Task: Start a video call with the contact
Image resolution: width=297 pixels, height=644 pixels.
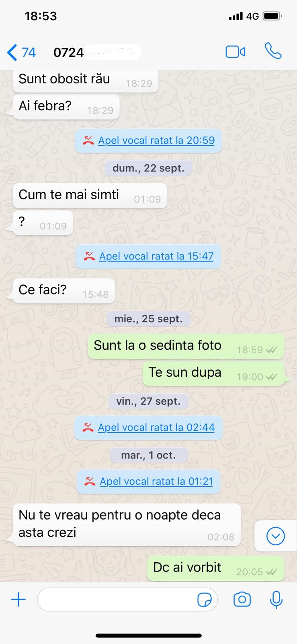Action: [236, 52]
